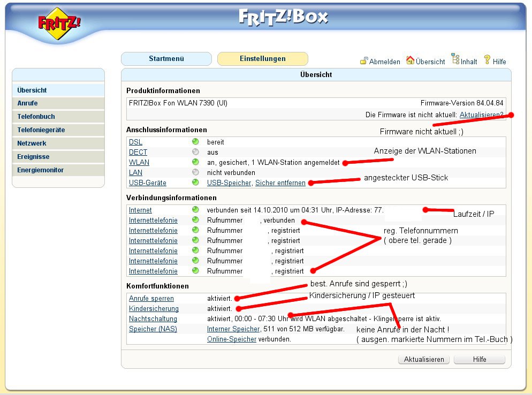Viewport: 532px width, 395px height.
Task: Click the Hilfe question mark icon
Action: pos(487,59)
